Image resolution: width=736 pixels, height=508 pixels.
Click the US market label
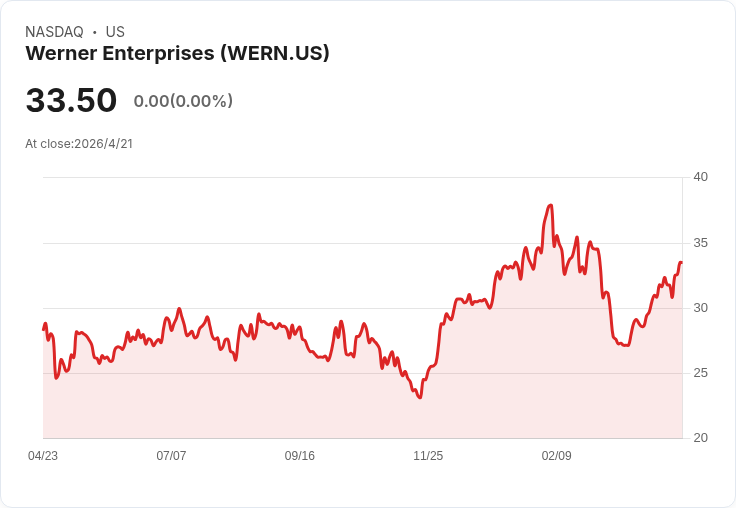coord(115,32)
